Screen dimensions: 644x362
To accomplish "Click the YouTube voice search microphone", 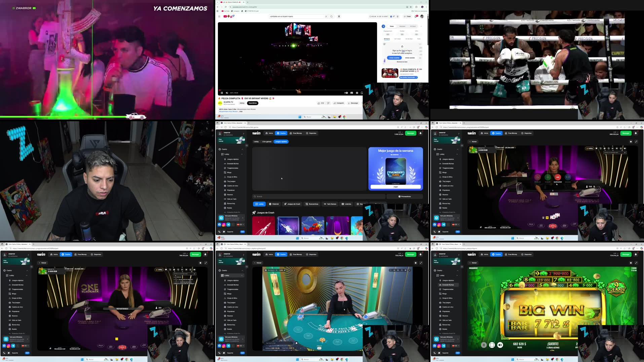I will point(339,17).
